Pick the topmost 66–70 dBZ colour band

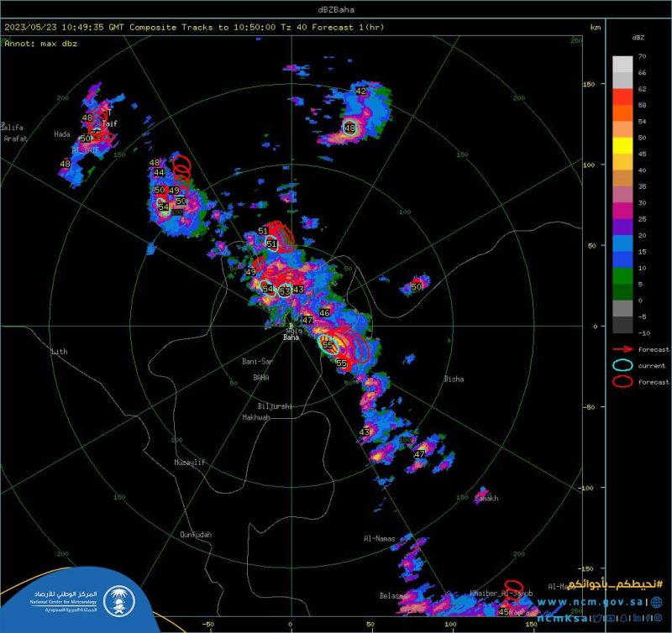pos(622,64)
